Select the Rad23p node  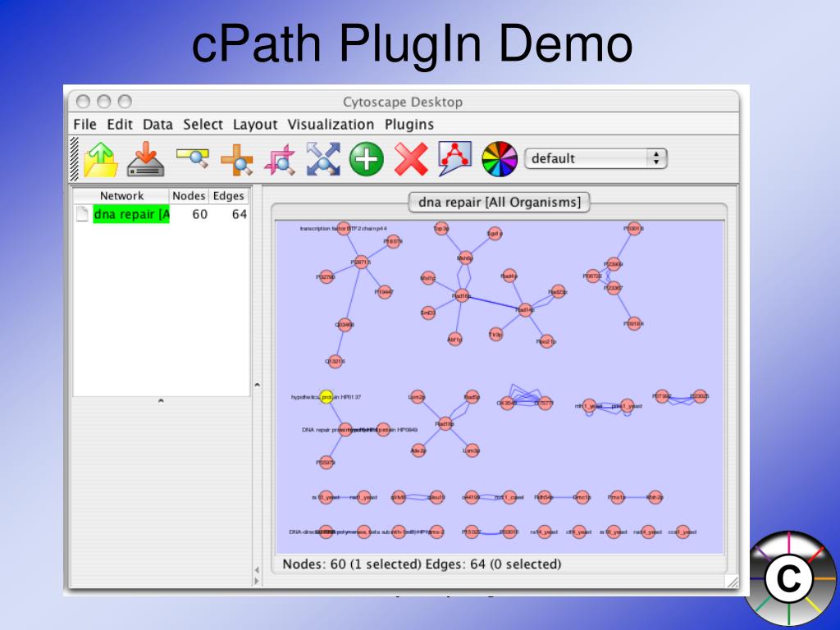(x=558, y=292)
